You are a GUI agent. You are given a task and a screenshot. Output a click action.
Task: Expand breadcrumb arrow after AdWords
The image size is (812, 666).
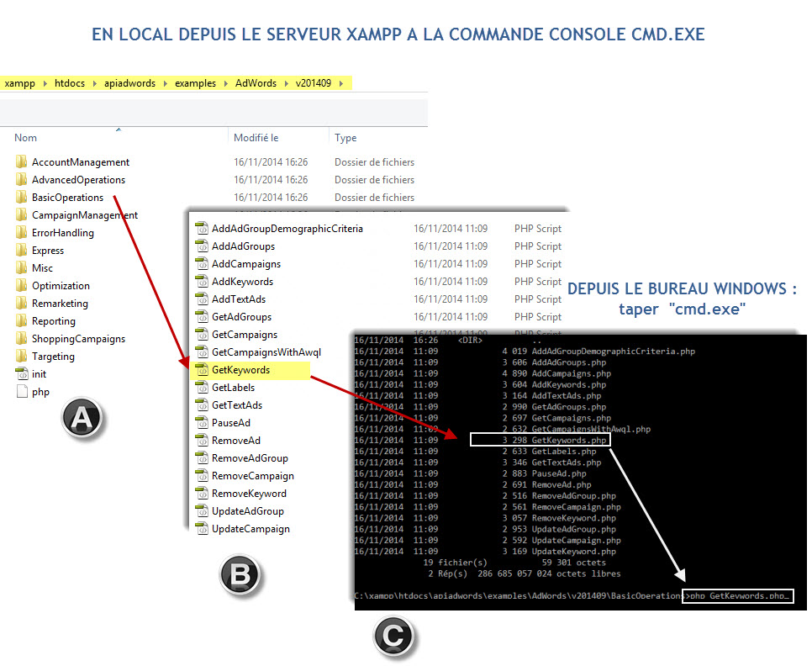[x=287, y=83]
